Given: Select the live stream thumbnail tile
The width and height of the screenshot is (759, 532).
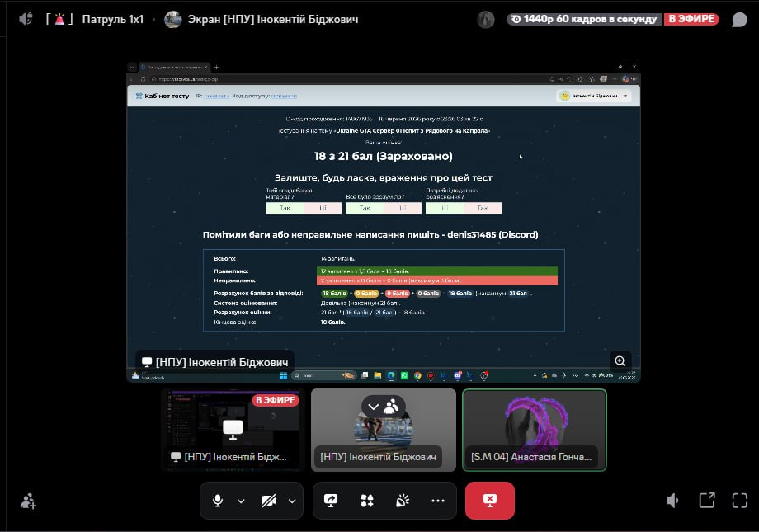Looking at the screenshot, I should [233, 430].
